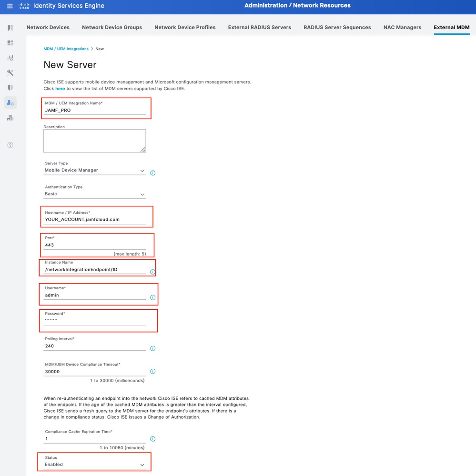476x476 pixels.
Task: Open the Help question mark icon
Action: (10, 144)
